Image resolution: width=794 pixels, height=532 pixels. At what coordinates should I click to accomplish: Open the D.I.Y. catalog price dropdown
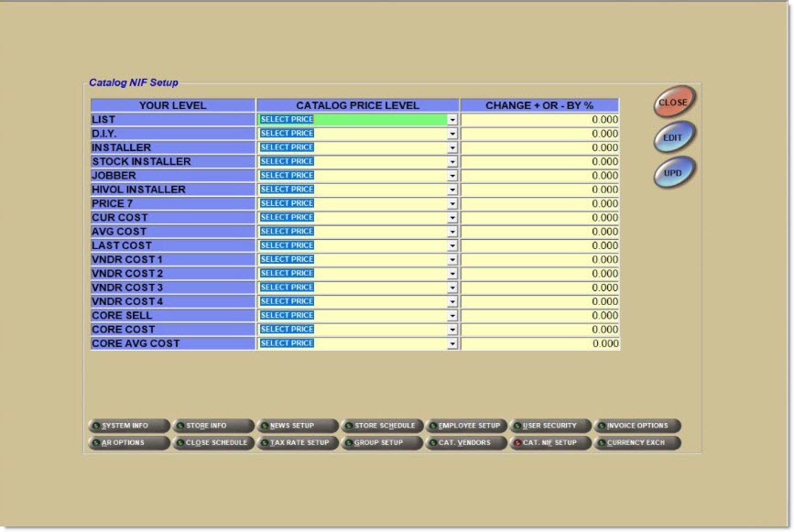pyautogui.click(x=452, y=134)
